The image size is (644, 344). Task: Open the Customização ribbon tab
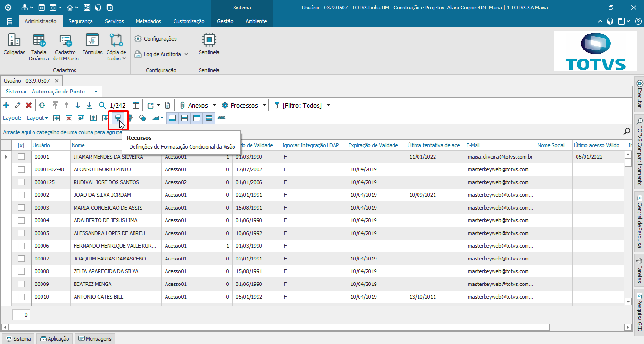[189, 21]
